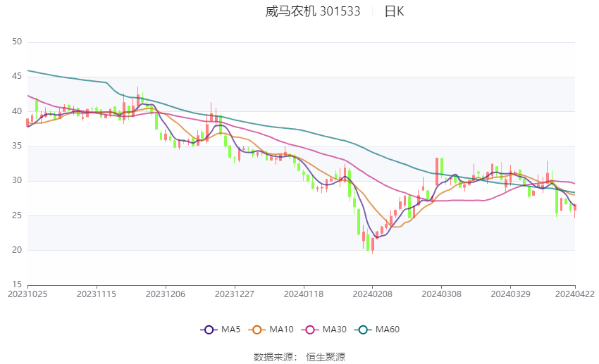Click the 数据来源 caption text
The image size is (599, 364).
(275, 357)
